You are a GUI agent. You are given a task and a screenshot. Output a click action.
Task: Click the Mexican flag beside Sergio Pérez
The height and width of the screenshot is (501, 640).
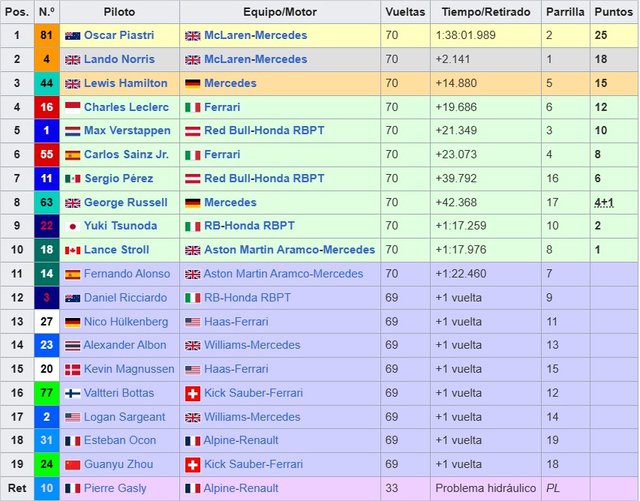[73, 179]
